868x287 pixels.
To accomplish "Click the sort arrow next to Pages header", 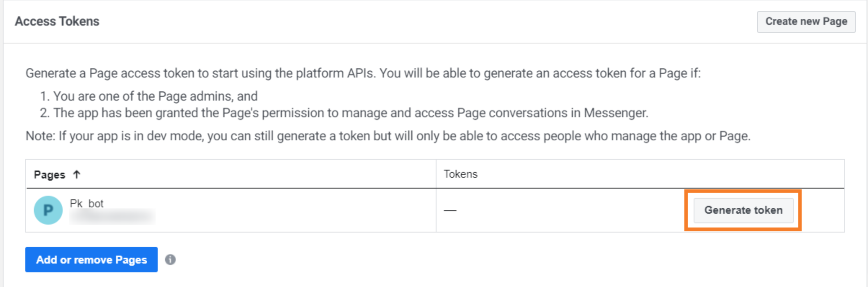I will pos(77,175).
